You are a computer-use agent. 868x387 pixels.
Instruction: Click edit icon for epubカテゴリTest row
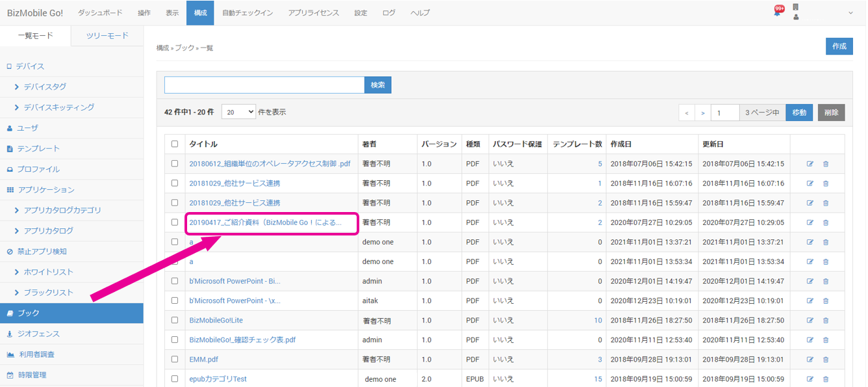coord(810,379)
